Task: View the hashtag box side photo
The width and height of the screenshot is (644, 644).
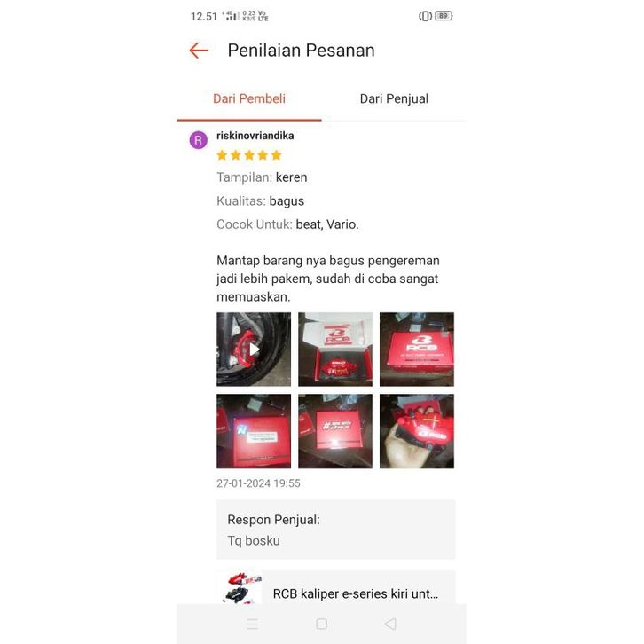Action: [x=335, y=431]
